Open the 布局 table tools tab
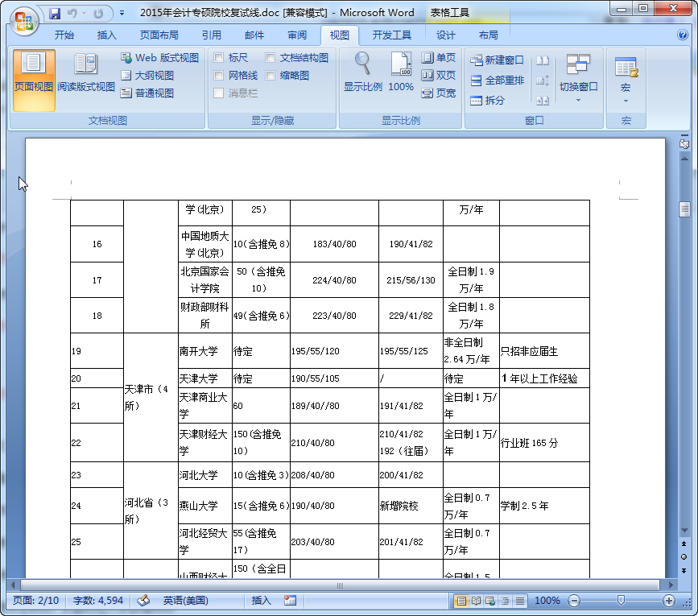This screenshot has height=616, width=698. pos(489,35)
